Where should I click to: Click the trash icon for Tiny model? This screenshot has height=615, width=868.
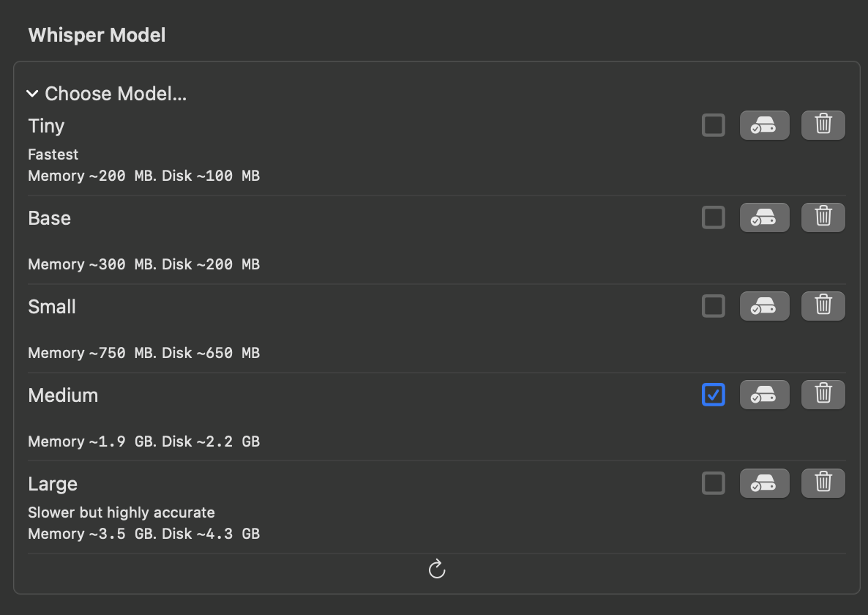click(x=823, y=125)
